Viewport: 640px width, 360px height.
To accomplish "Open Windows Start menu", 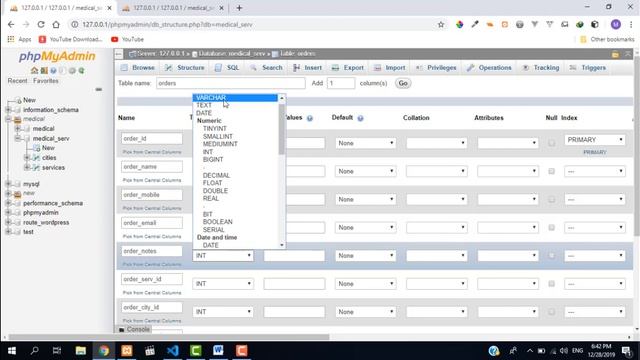I will [x=11, y=351].
